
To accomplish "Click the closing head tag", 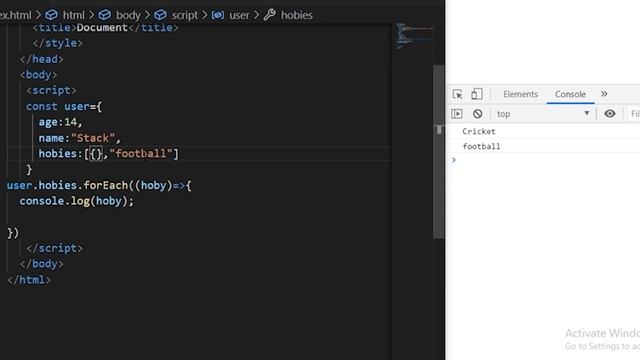I will [42, 59].
